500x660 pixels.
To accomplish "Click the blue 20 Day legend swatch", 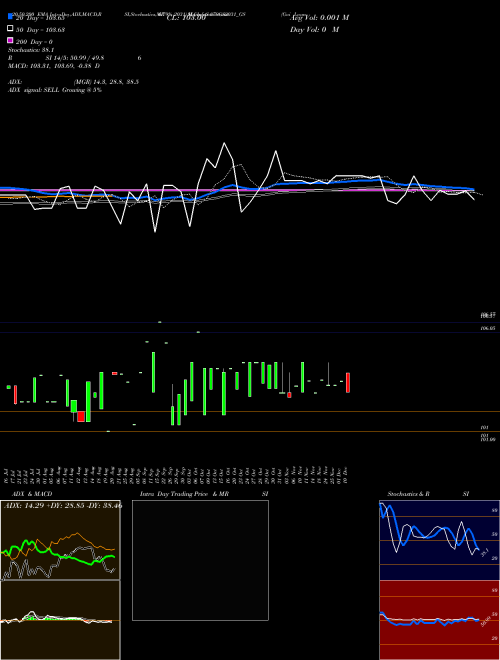I will [x=10, y=17].
